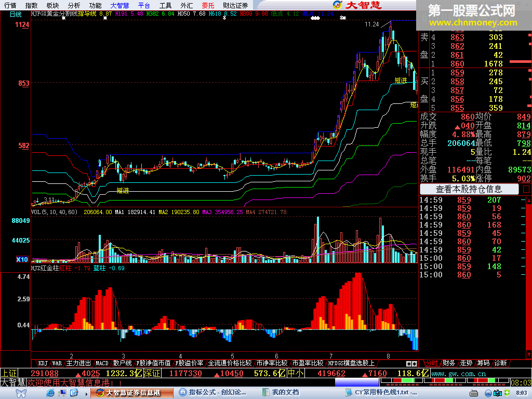Click the up arrow of the tick list scrollbar
Screen dimensions: 532x399
tap(529, 201)
